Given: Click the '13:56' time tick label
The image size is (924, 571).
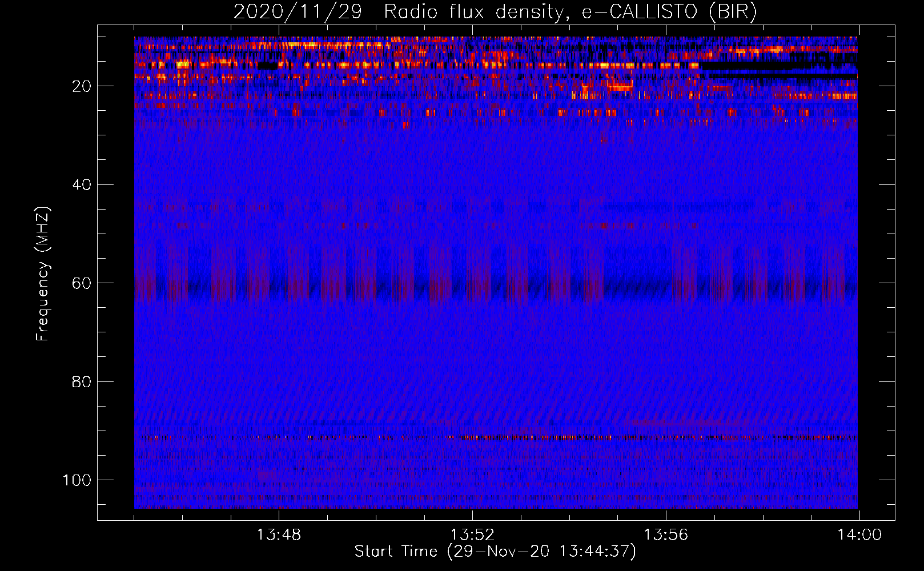Looking at the screenshot, I should point(666,535).
